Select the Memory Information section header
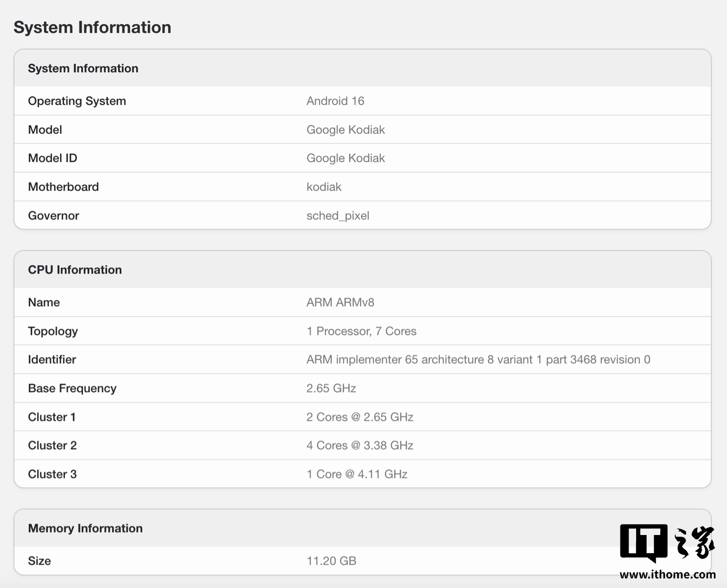727x588 pixels. tap(85, 528)
